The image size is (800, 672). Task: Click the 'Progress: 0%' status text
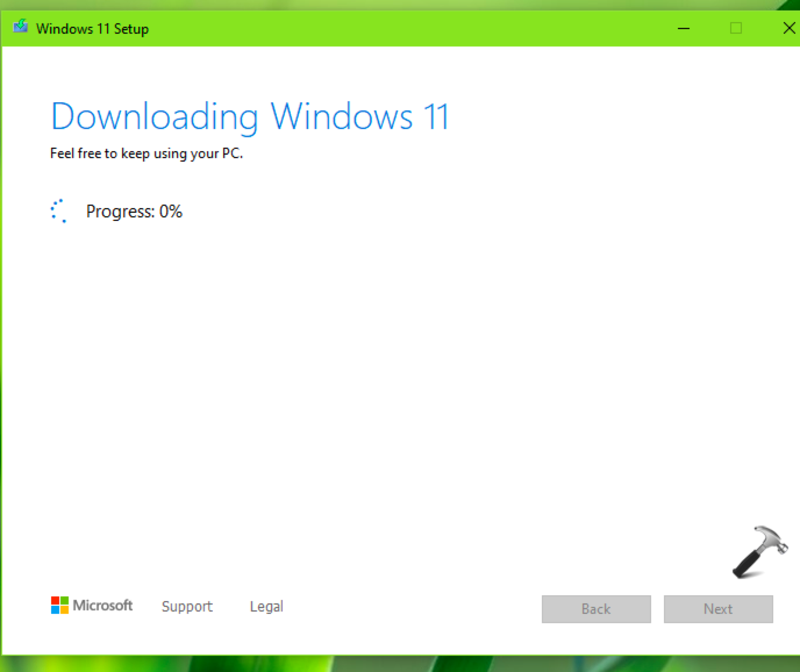coord(134,211)
